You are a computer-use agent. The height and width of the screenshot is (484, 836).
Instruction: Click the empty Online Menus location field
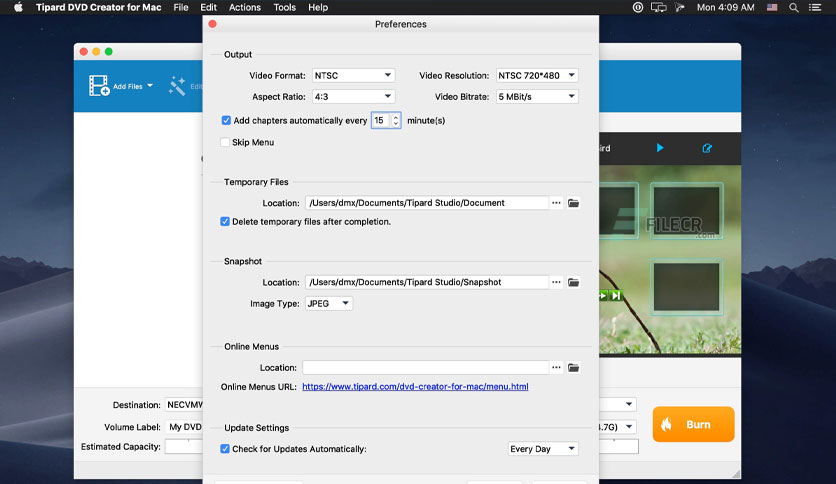[426, 368]
